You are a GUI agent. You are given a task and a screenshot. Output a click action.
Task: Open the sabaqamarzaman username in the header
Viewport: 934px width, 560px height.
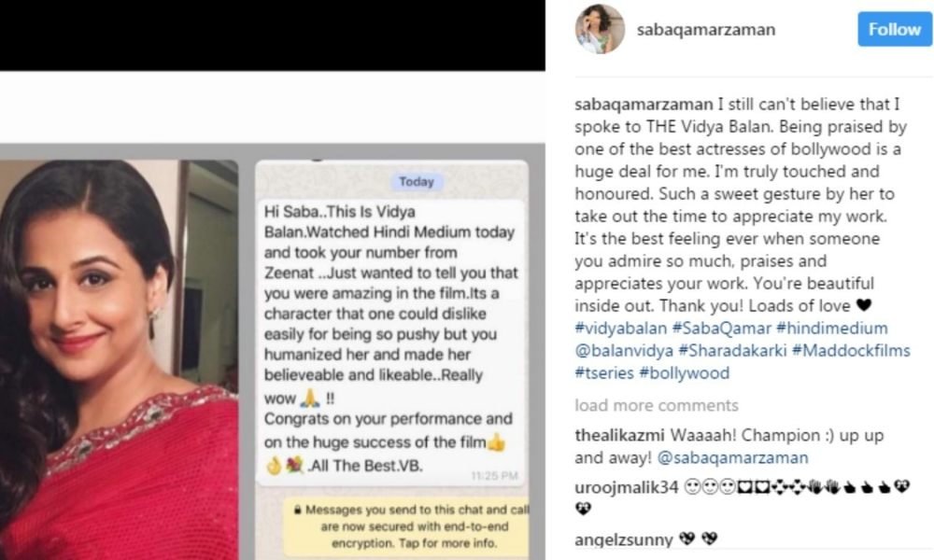pyautogui.click(x=706, y=30)
